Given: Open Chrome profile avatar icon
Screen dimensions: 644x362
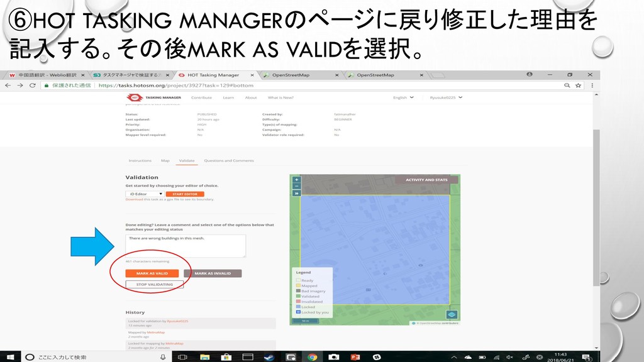Looking at the screenshot, I should [530, 74].
